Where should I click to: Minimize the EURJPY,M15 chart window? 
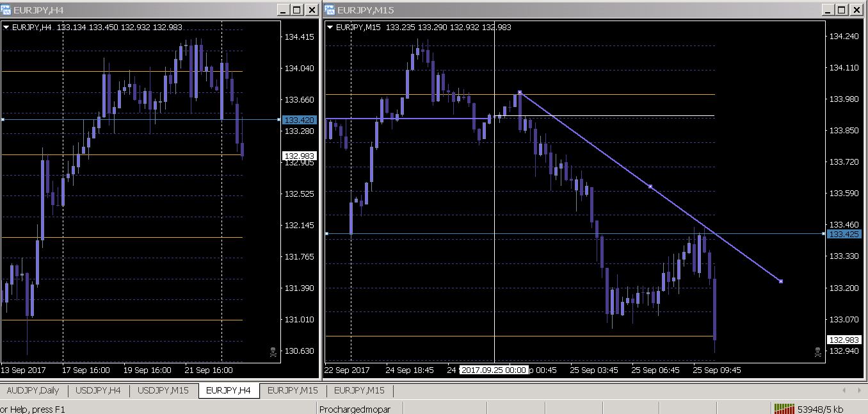[828, 10]
